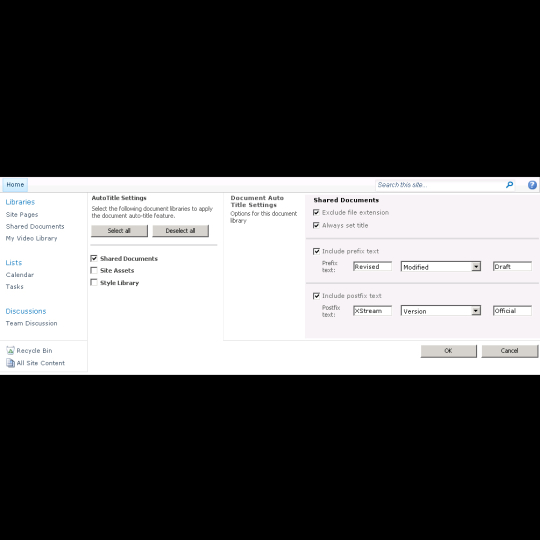The image size is (540, 540).
Task: Open the All Site Content link text
Action: click(41, 363)
